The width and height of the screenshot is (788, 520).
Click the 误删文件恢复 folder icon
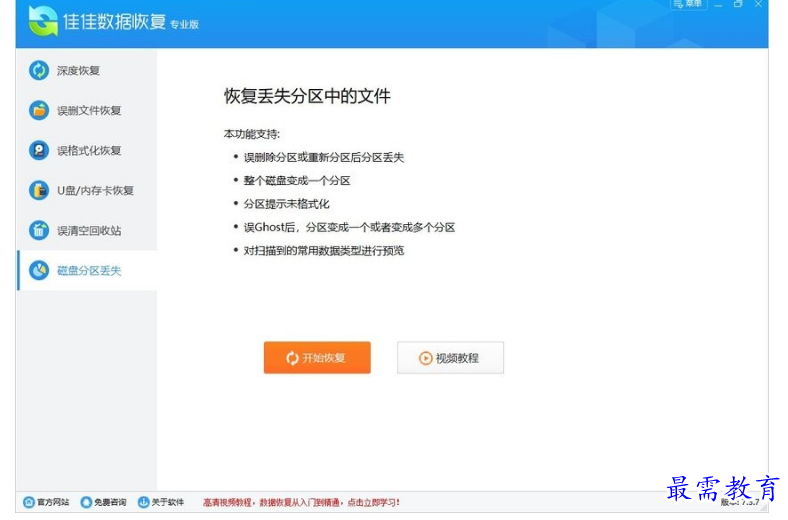tap(39, 111)
